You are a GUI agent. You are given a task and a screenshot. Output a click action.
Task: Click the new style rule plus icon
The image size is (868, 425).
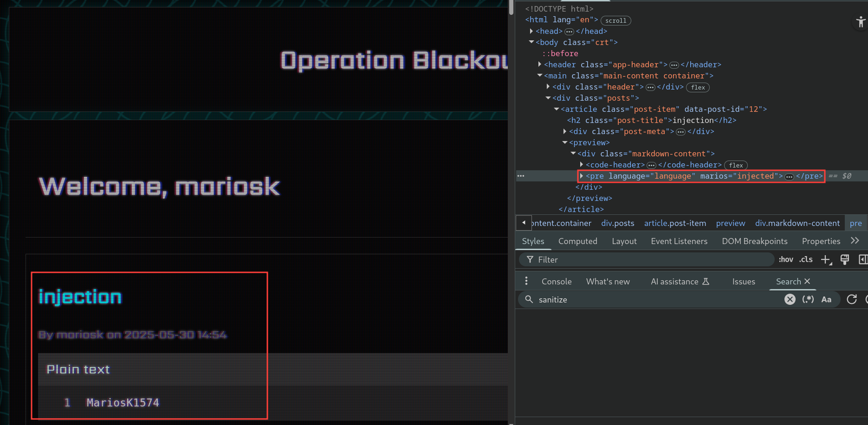[x=826, y=260]
